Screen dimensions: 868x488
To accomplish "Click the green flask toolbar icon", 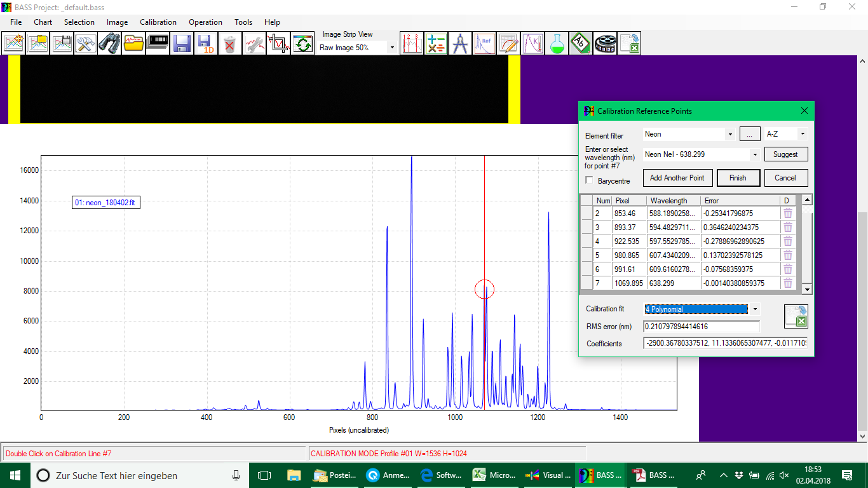I will pos(557,44).
